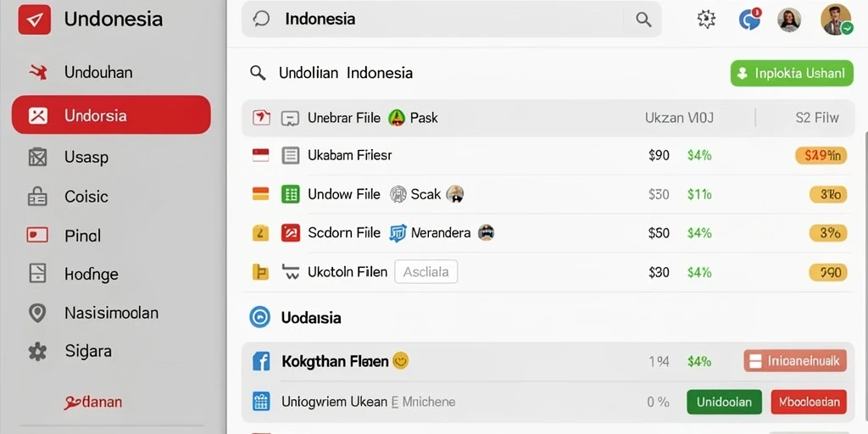This screenshot has height=434, width=868.
Task: Click the orange $29% badge on Ukabam Filesr
Action: point(821,156)
